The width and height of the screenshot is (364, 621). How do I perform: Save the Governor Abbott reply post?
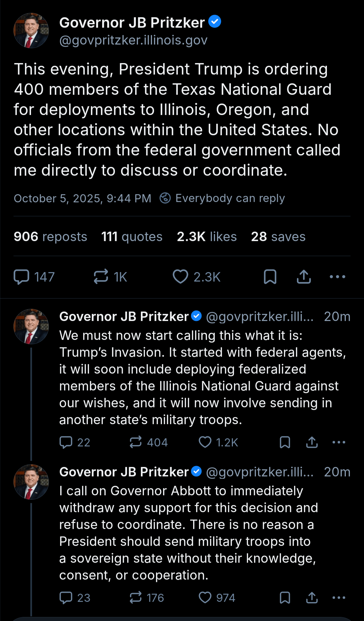285,597
